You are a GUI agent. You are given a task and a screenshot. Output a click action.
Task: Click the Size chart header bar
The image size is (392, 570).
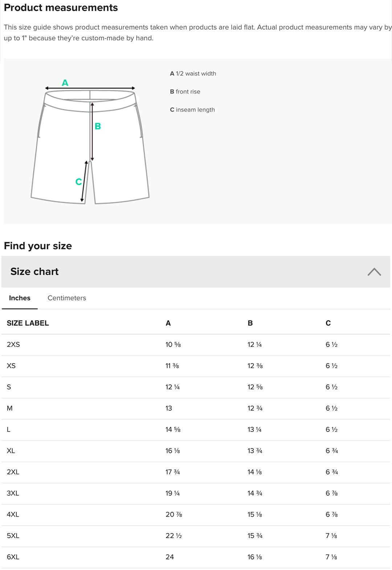tap(196, 272)
